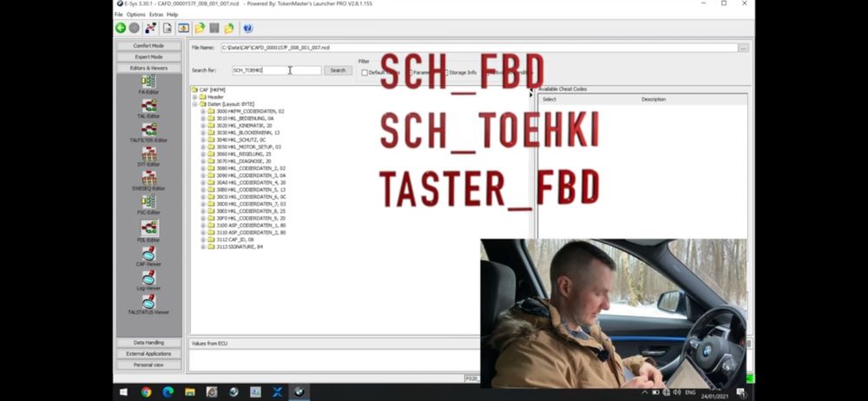Expand node 3040 HKL_SCHUTZ, 0C
This screenshot has width=868, height=401.
[203, 140]
